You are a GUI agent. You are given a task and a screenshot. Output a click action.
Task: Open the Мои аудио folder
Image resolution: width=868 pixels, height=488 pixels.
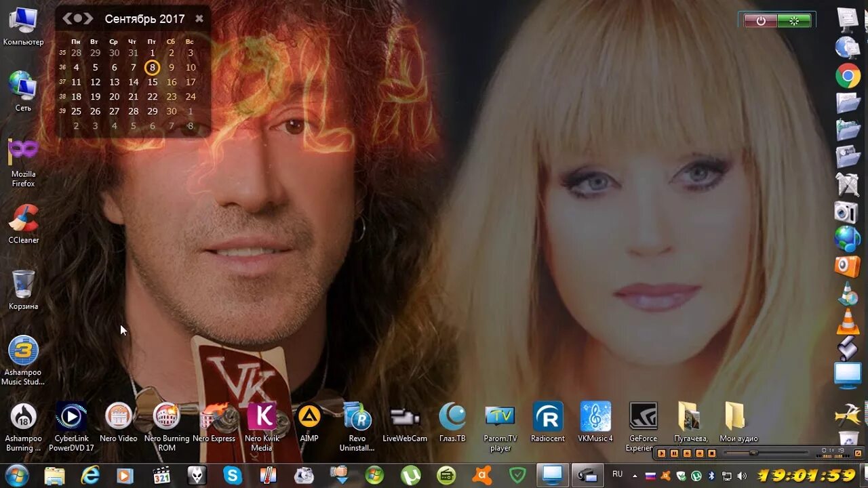[738, 423]
